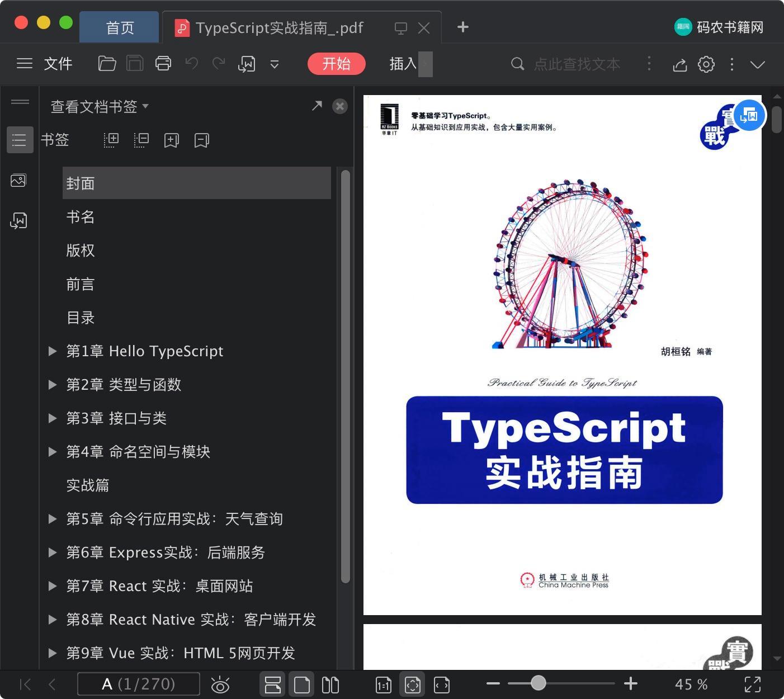
Task: Close the bookmarks panel
Action: (x=340, y=106)
